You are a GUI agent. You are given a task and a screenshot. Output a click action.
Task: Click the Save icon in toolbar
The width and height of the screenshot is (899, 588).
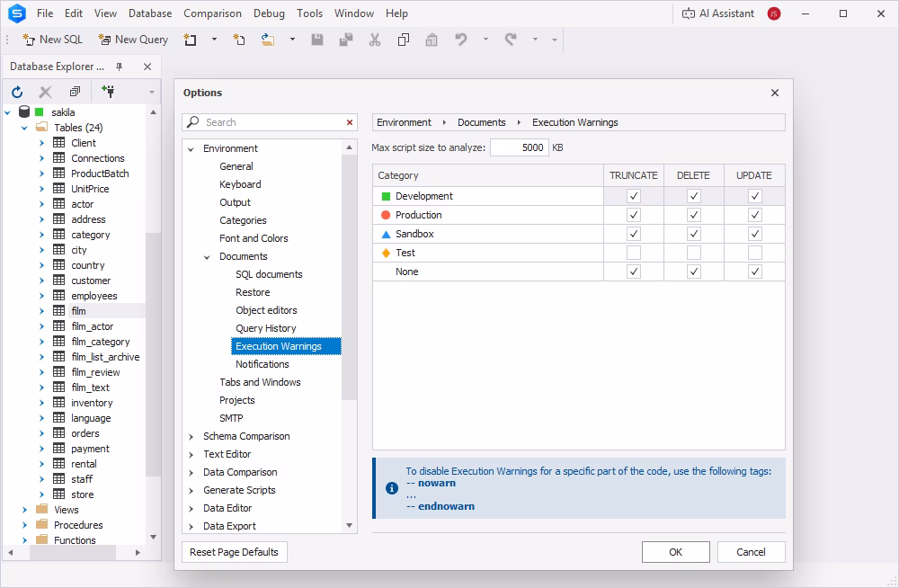tap(317, 39)
